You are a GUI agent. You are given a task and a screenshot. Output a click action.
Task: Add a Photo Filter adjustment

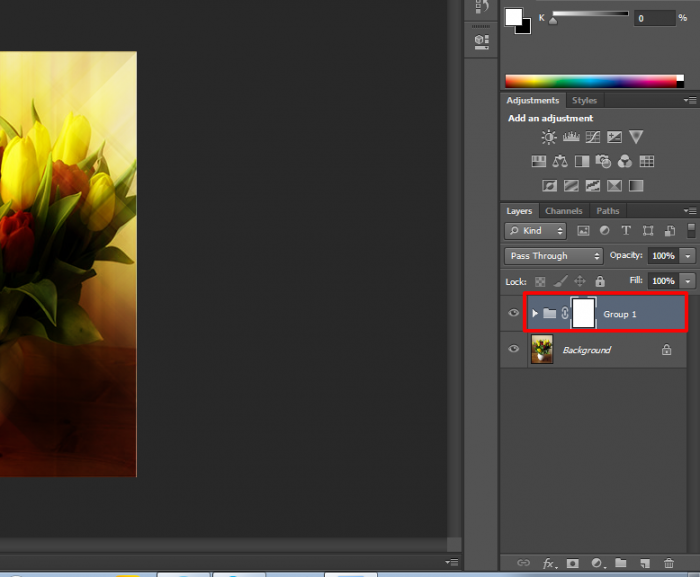pos(603,161)
